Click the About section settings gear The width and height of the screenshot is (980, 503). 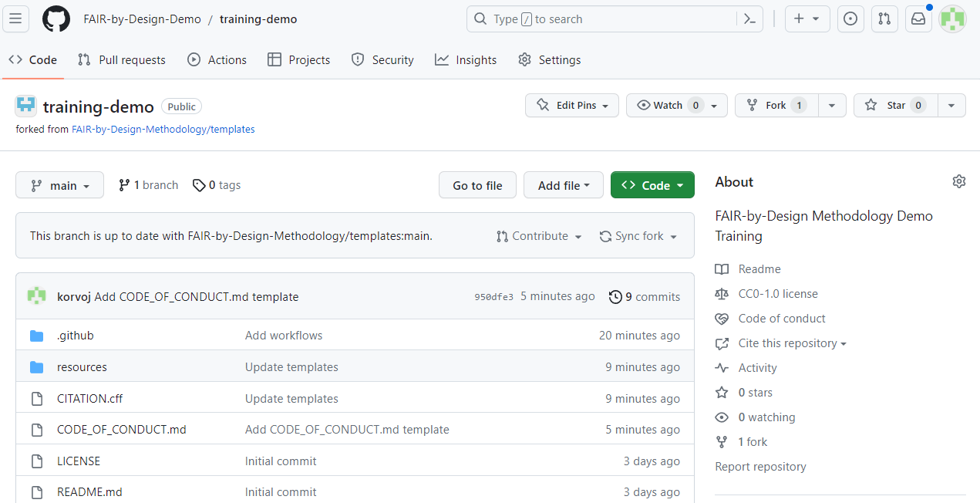pyautogui.click(x=958, y=181)
